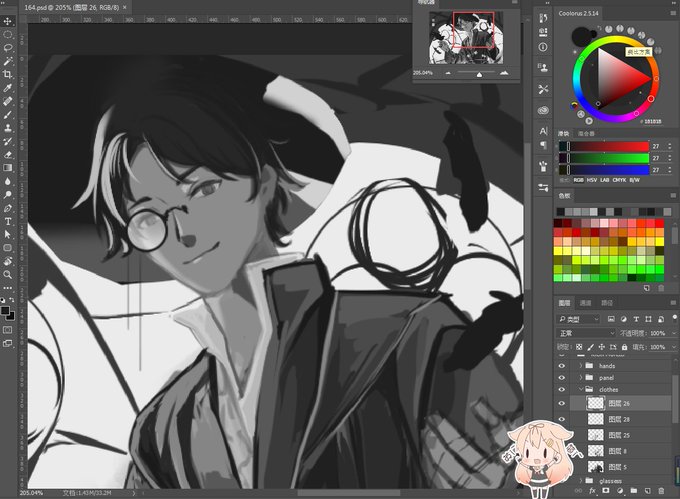The height and width of the screenshot is (499, 680).
Task: Hide the hands group
Action: [562, 366]
